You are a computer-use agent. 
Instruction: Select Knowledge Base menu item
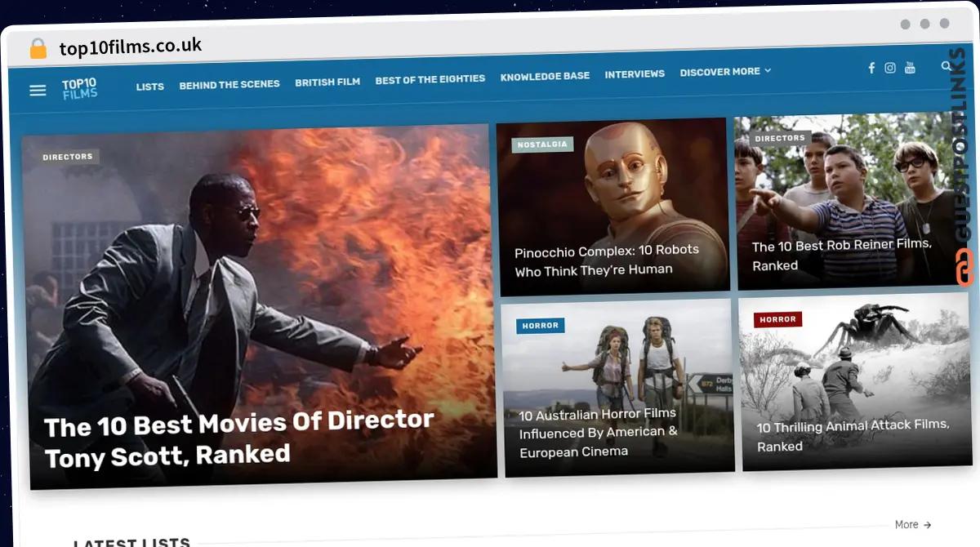545,76
